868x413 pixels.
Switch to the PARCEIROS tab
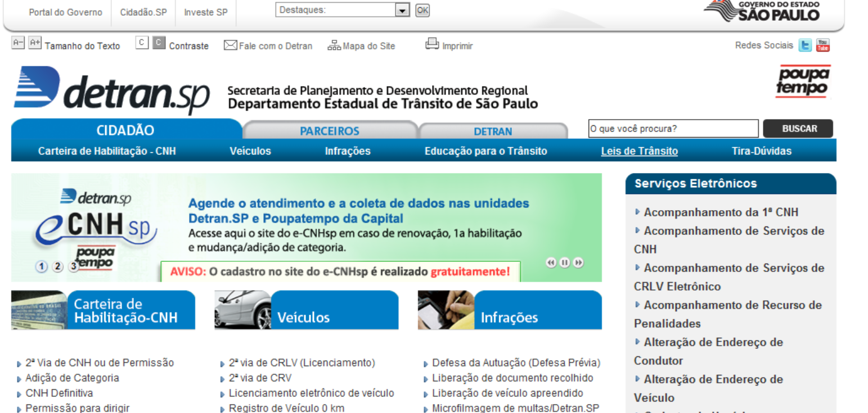pos(330,131)
